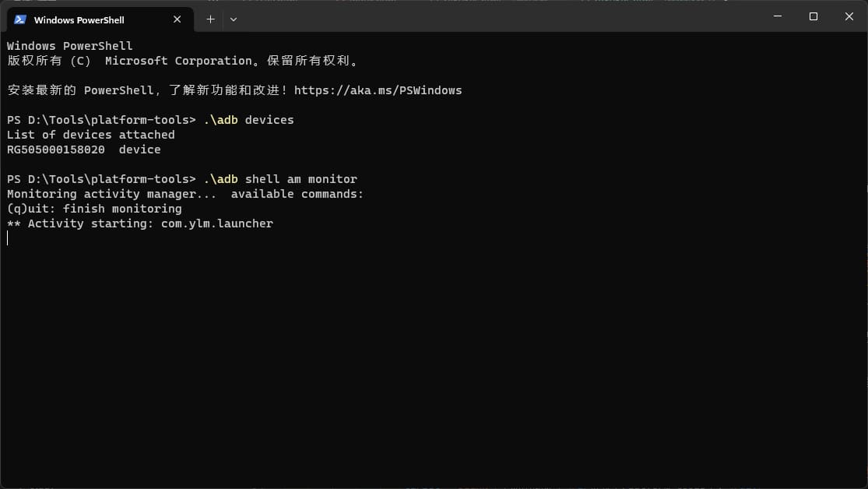The width and height of the screenshot is (868, 489).
Task: Click the com.ylm.launcher package name
Action: pyautogui.click(x=217, y=223)
